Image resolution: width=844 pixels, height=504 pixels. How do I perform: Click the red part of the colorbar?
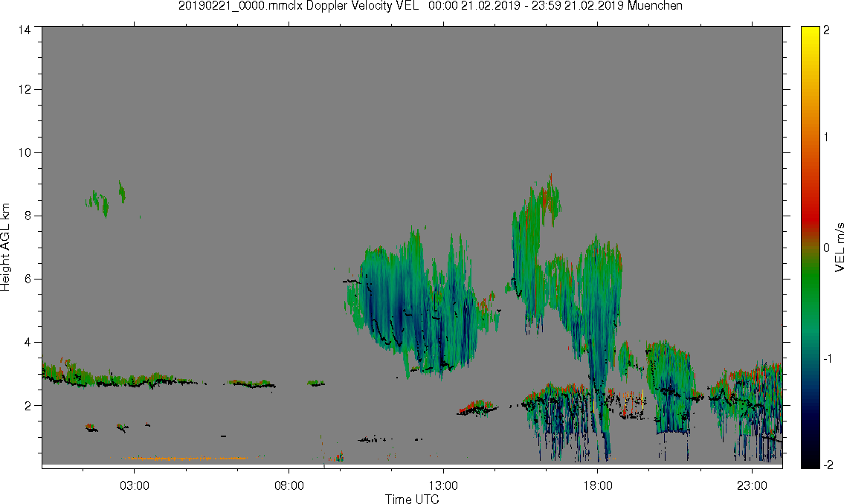pos(809,218)
